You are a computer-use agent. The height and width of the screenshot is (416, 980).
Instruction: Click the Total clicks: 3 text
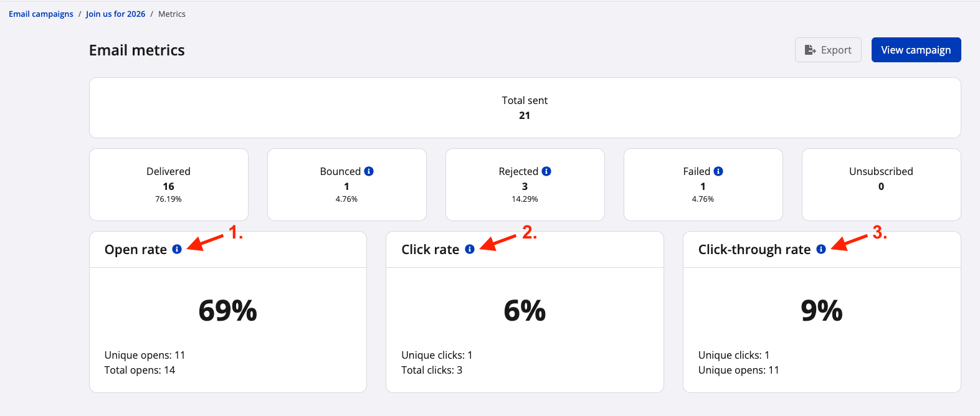pos(432,370)
